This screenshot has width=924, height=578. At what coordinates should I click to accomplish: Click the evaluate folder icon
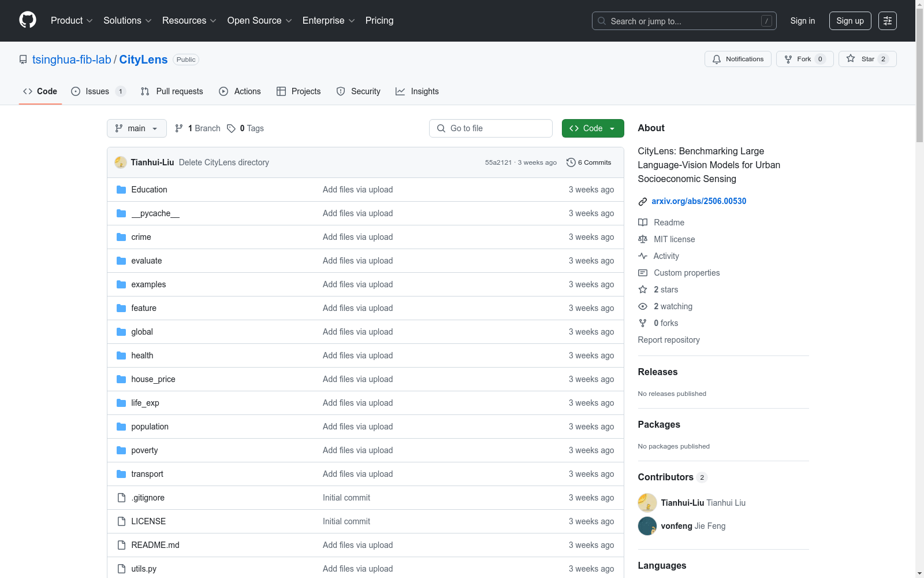(121, 261)
